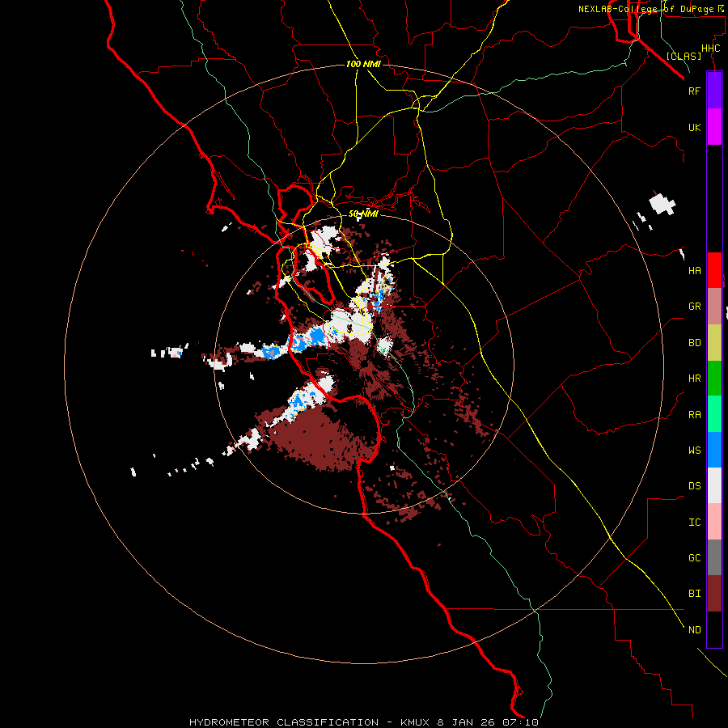Click the GR legend label
Viewport: 728px width, 728px height.
694,307
